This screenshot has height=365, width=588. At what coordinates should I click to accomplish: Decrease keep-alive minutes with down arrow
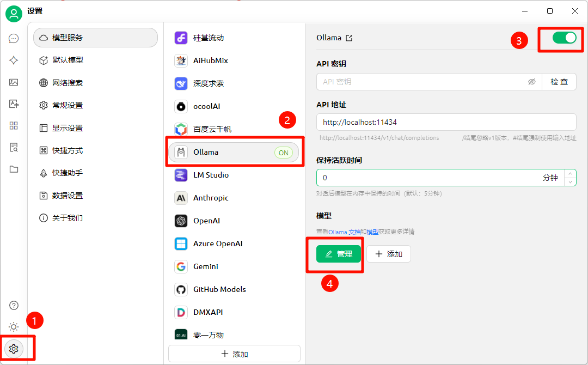coord(571,182)
